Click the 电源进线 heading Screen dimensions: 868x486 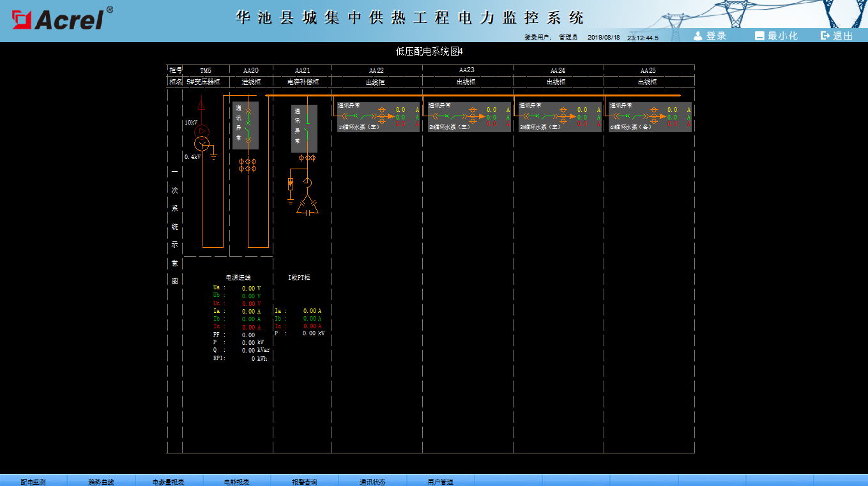pyautogui.click(x=238, y=278)
